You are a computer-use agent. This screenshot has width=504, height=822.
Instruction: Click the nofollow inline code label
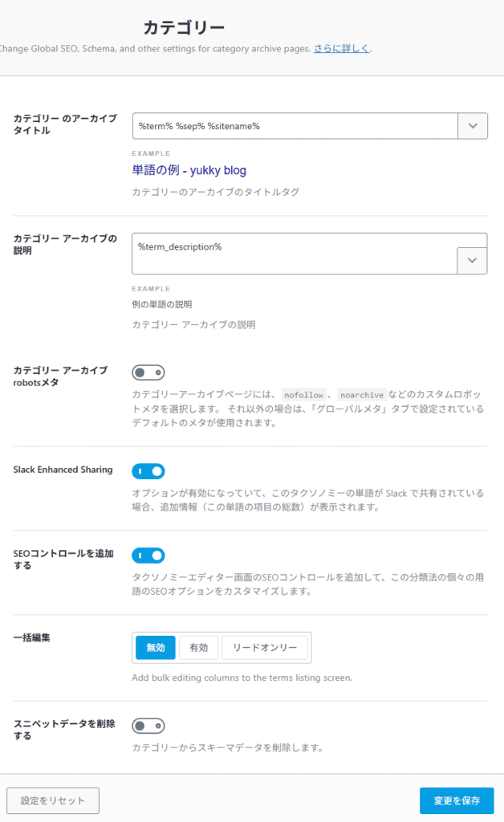303,395
